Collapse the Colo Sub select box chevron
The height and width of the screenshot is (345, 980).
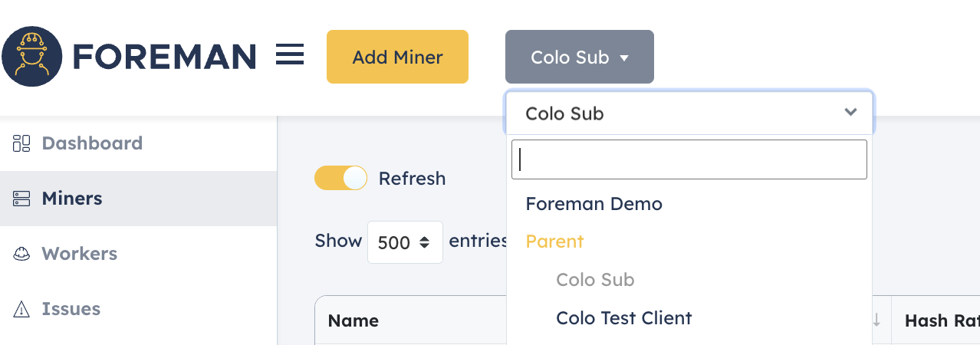[x=850, y=112]
